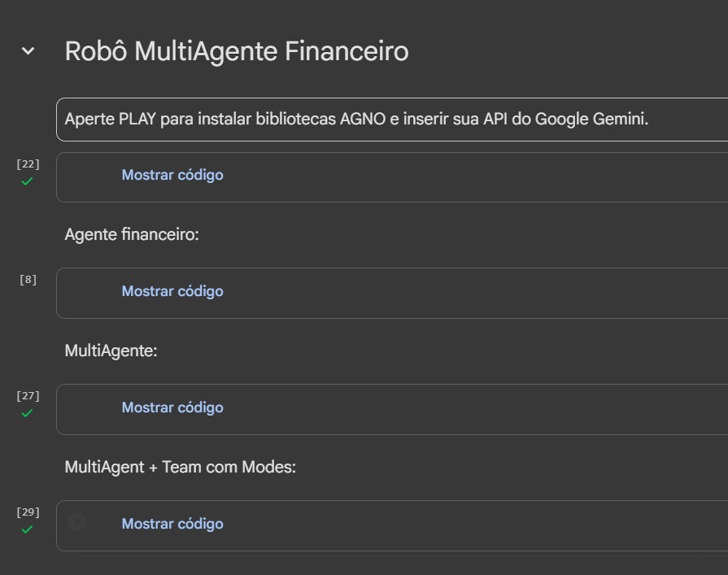Image resolution: width=728 pixels, height=575 pixels.
Task: Click the [8] execution counter
Action: [x=28, y=280]
